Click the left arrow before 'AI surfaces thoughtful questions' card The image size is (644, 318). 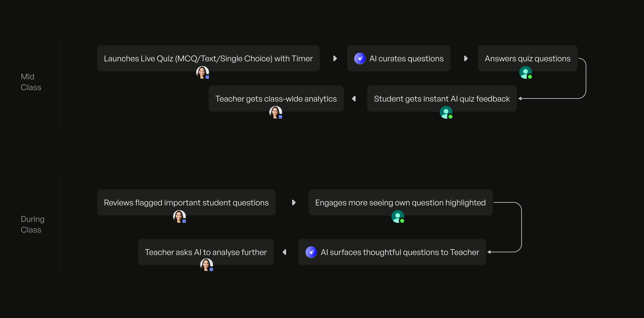tap(284, 252)
